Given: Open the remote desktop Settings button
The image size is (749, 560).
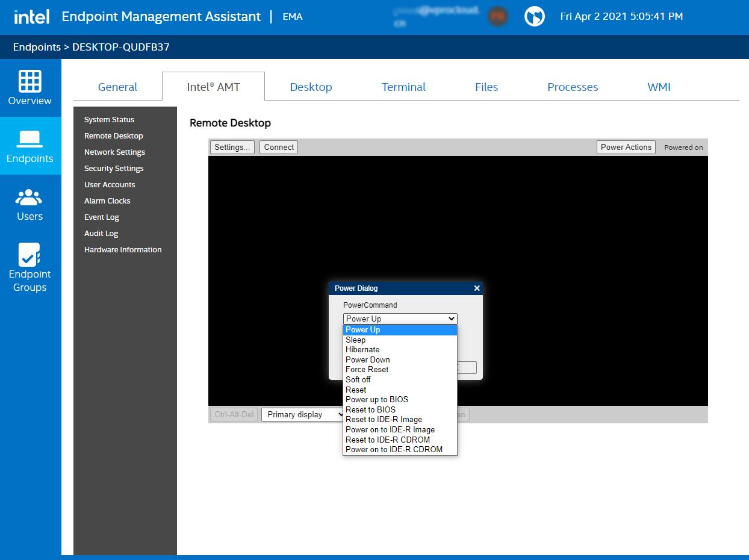Looking at the screenshot, I should (x=232, y=147).
